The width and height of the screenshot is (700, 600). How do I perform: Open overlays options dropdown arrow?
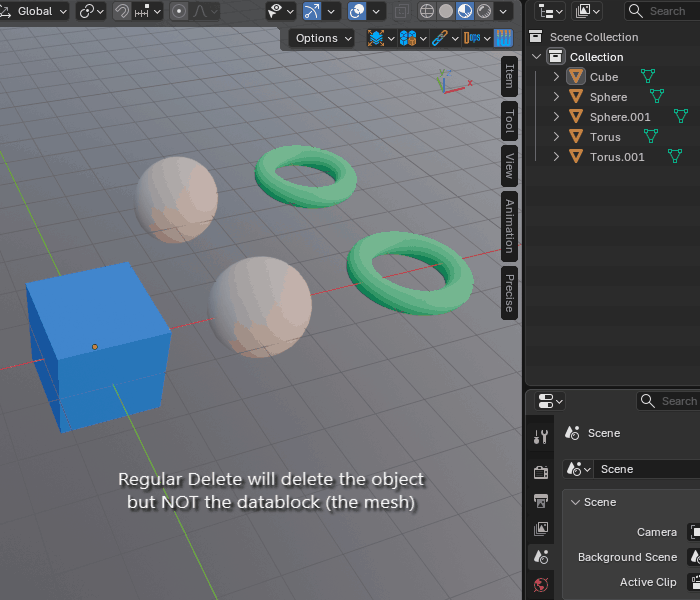[x=376, y=11]
